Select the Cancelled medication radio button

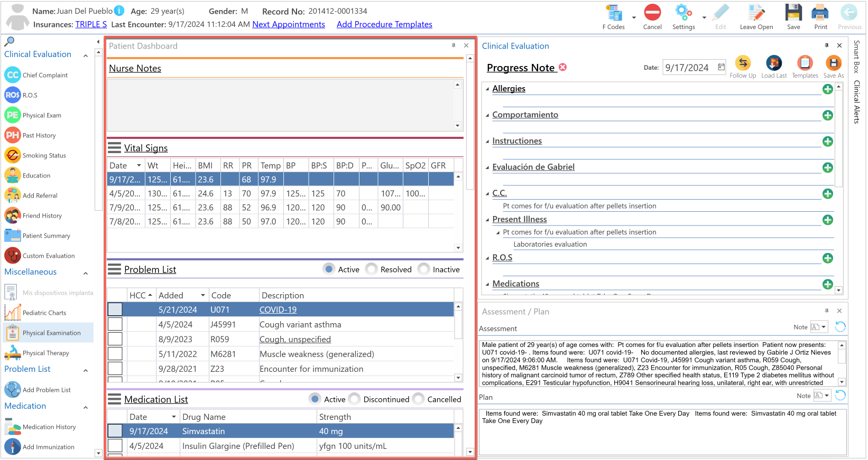point(419,399)
